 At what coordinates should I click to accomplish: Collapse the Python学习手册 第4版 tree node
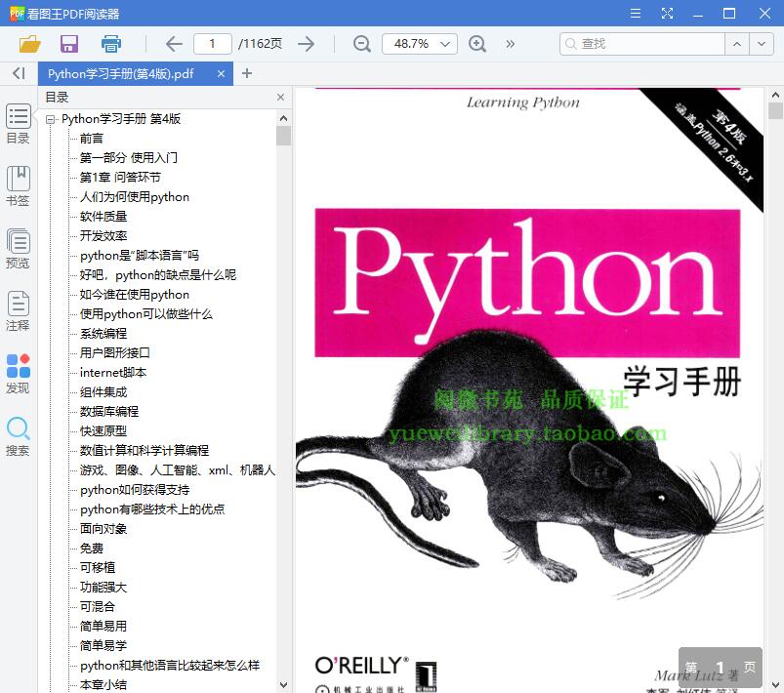(x=50, y=119)
